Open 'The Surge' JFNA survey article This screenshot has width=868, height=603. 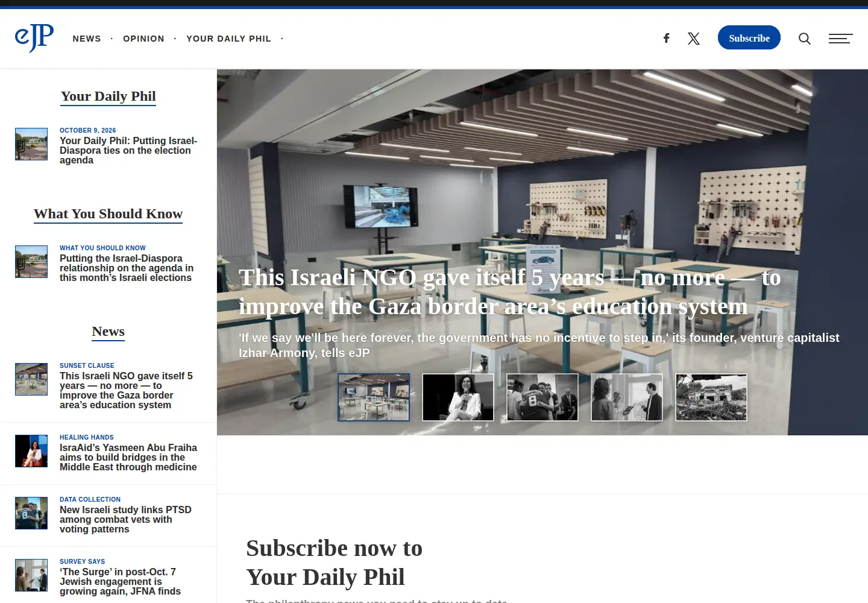[120, 581]
